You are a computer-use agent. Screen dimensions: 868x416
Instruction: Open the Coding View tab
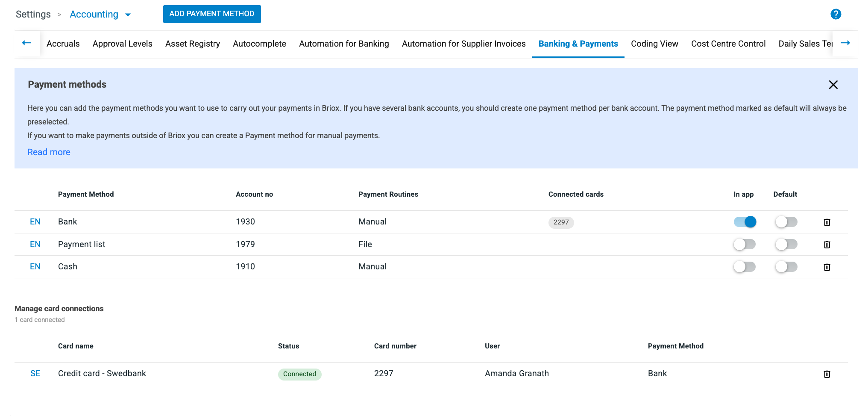[654, 44]
